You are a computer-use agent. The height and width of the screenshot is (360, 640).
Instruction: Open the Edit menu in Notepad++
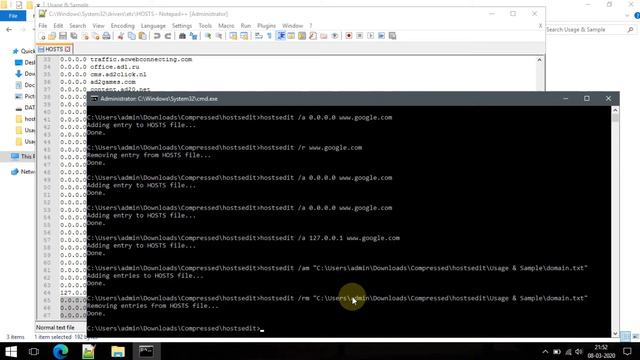(58, 26)
